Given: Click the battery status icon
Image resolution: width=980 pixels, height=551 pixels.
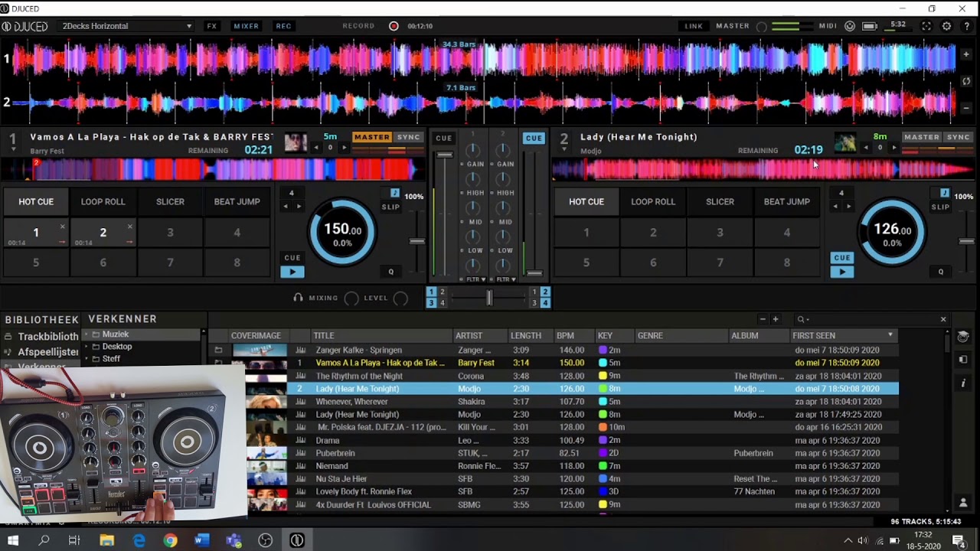Looking at the screenshot, I should tap(870, 26).
